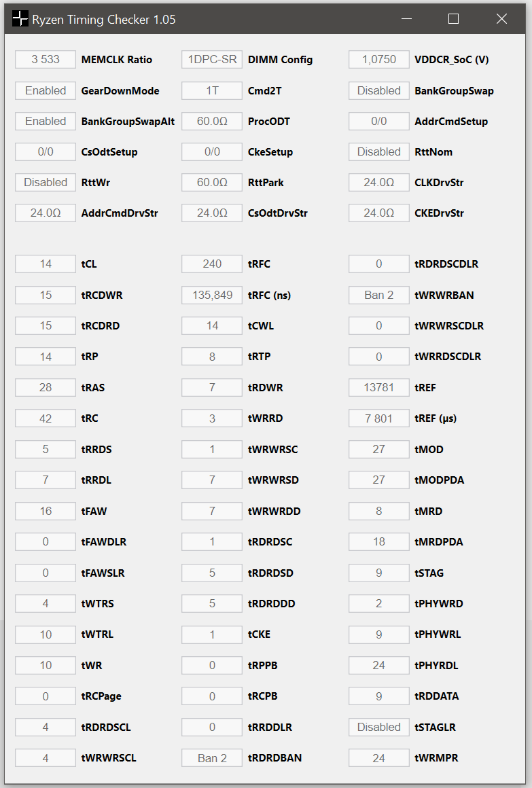Click the BankGroupSwapAlt Enabled field

click(x=46, y=121)
